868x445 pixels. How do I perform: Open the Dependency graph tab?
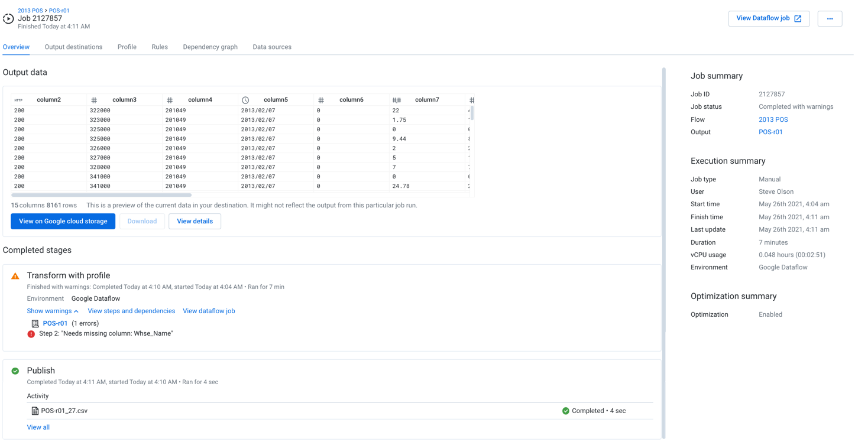click(x=210, y=47)
